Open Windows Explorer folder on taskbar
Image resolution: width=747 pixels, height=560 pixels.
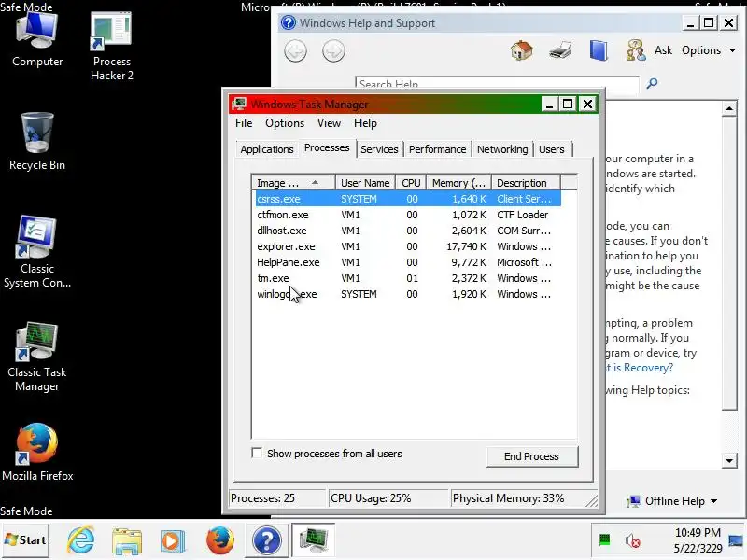(x=127, y=541)
